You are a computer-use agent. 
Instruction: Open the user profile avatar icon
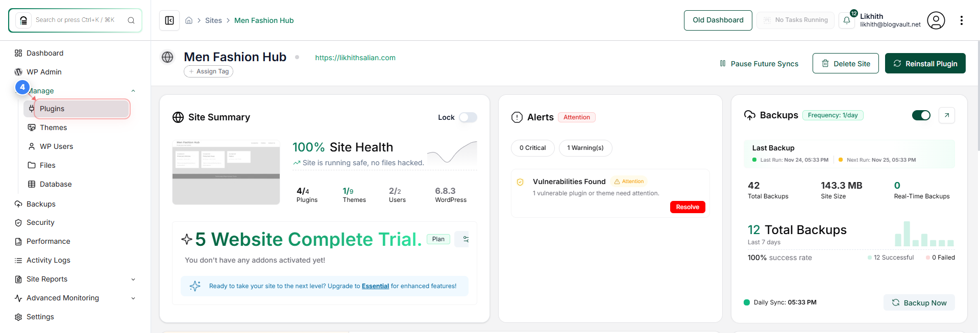(x=936, y=20)
